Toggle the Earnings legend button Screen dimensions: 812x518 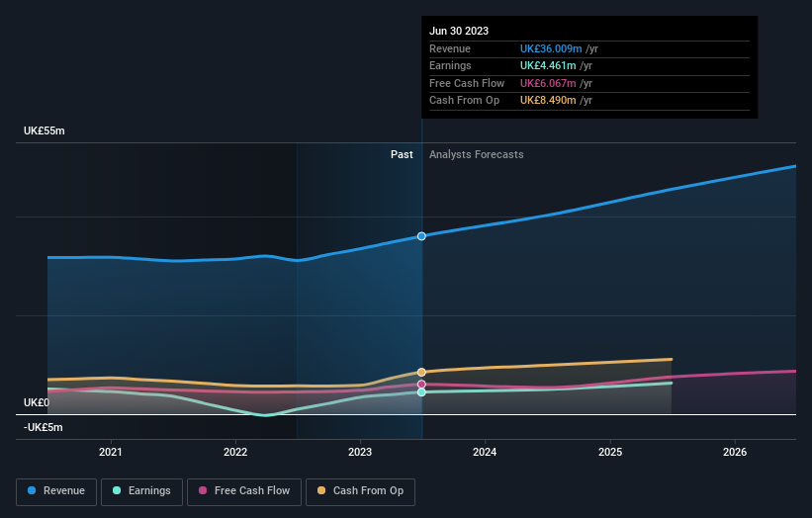[141, 491]
